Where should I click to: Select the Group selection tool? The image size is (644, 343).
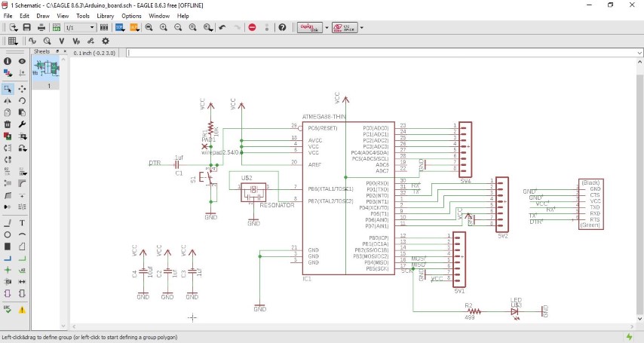point(8,89)
